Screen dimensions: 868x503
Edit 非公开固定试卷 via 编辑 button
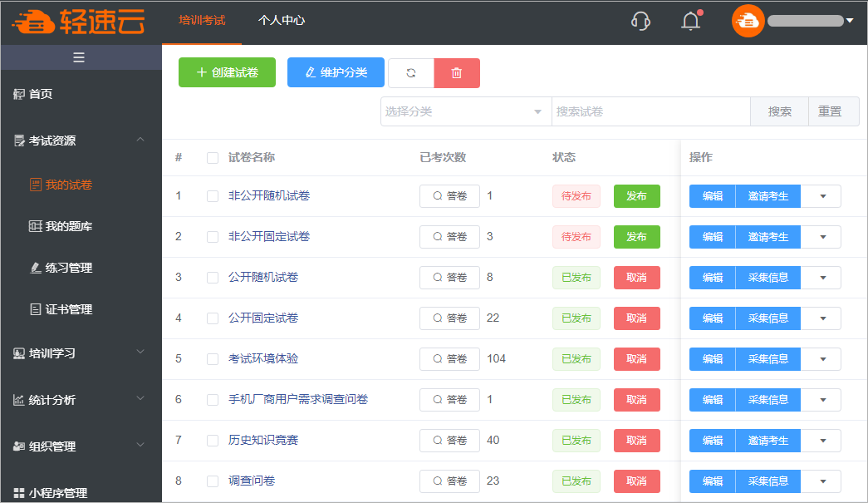(x=713, y=237)
